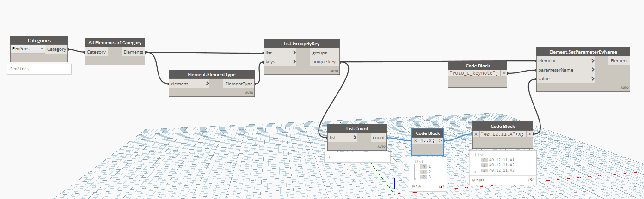Select the Code Block title above 1..X
Image resolution: width=644 pixels, height=199 pixels.
tap(427, 133)
